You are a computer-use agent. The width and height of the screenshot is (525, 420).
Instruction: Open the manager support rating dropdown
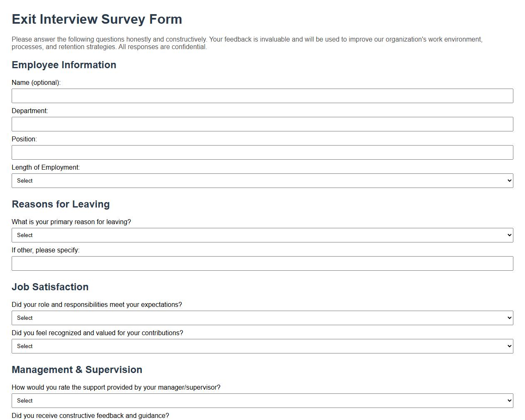(263, 400)
